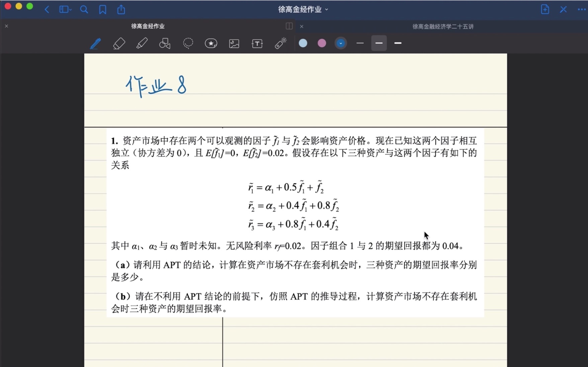Open the Elements sticker tool
Screen dimensions: 588x367
(211, 43)
